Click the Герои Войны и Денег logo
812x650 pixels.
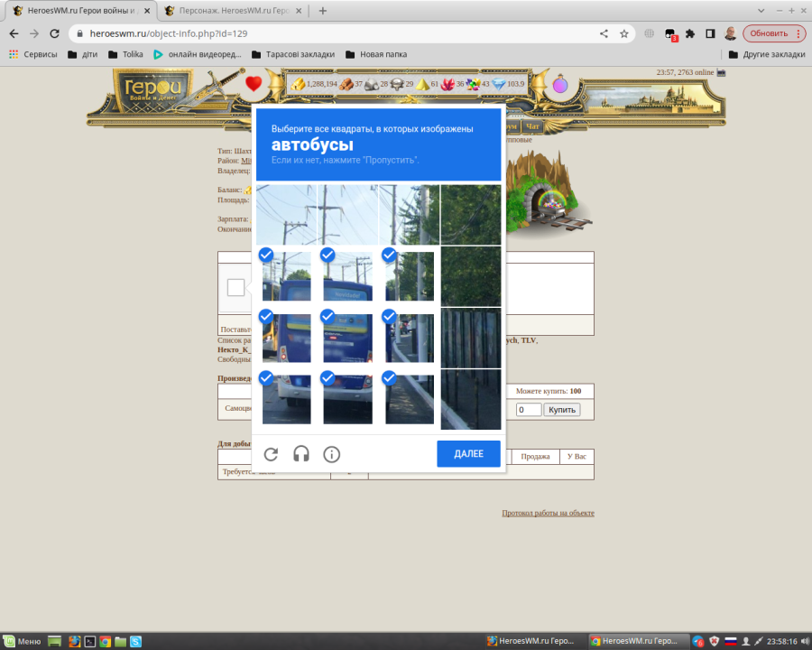click(x=152, y=89)
